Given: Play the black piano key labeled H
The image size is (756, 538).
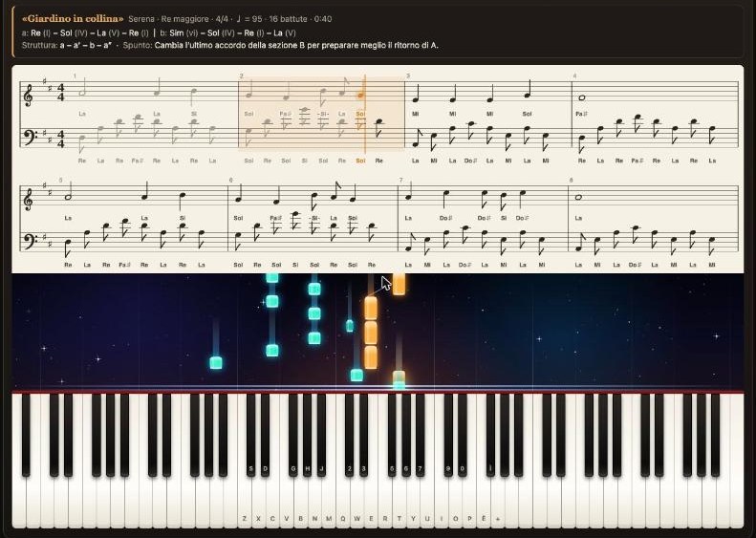Looking at the screenshot, I should click(307, 435).
